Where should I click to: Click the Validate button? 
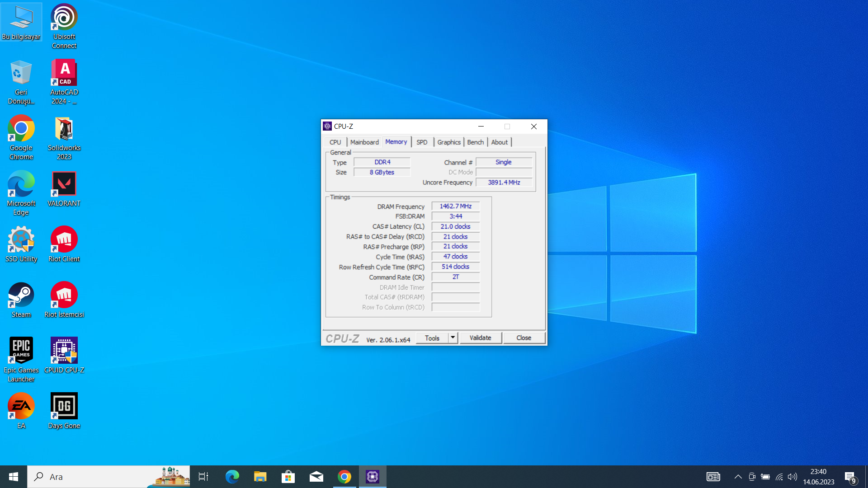480,337
